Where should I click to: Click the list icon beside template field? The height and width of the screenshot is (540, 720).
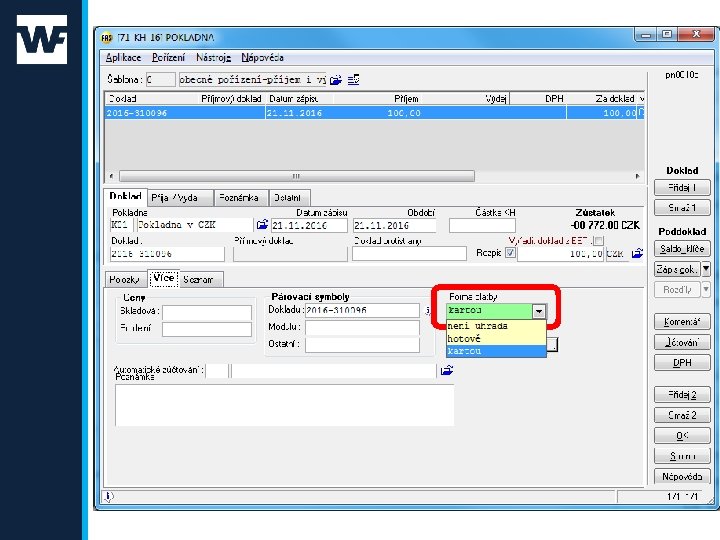[x=354, y=80]
